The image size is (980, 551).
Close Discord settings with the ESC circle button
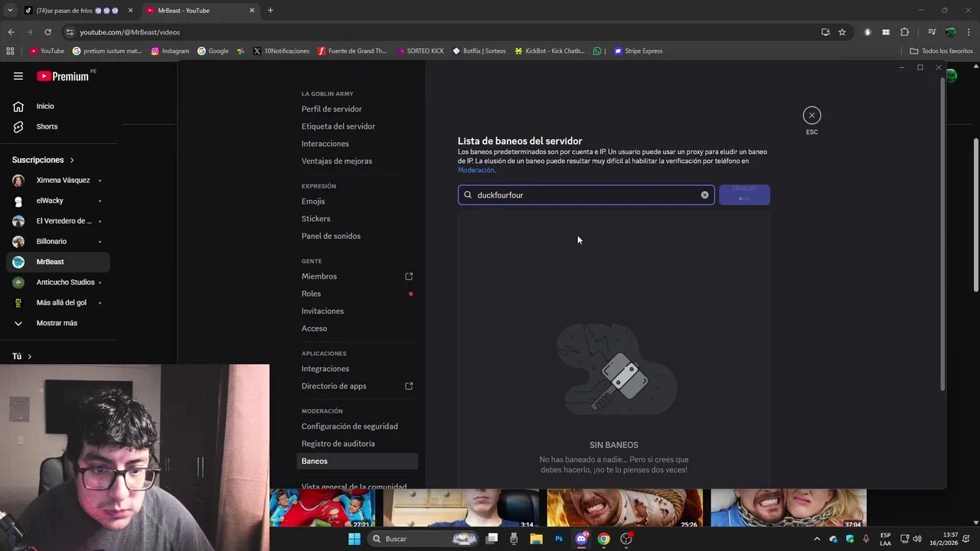[x=812, y=116]
